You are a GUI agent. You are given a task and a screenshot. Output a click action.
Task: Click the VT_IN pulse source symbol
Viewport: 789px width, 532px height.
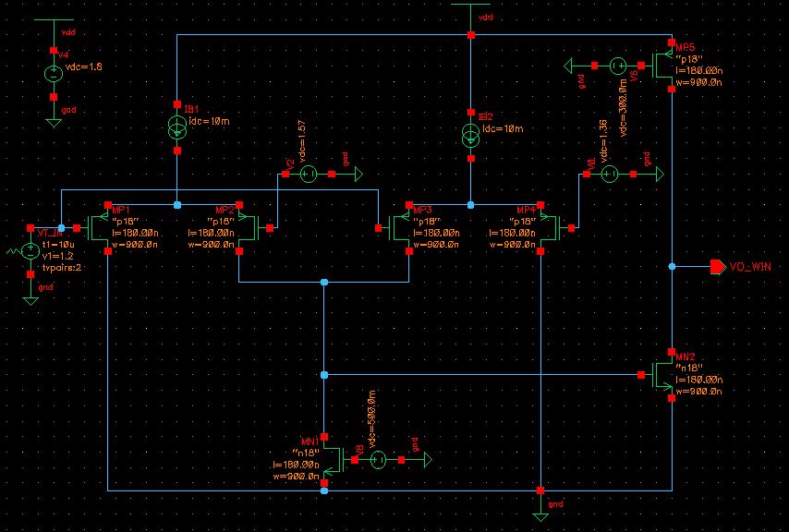tap(30, 250)
